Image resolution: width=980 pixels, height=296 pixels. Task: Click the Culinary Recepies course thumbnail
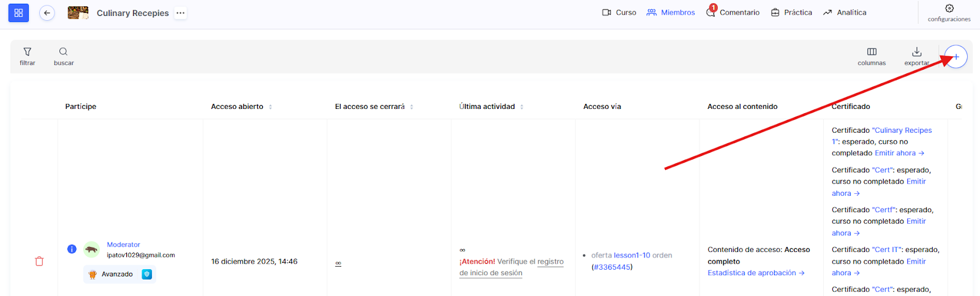tap(78, 13)
